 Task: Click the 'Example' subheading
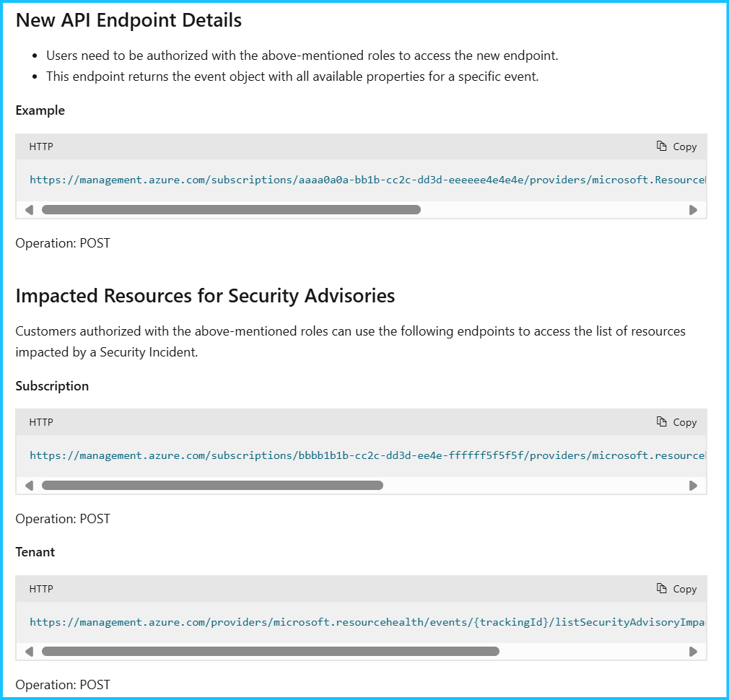tap(40, 110)
